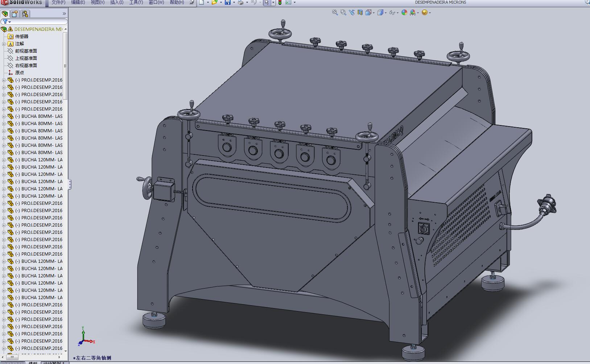Click the feature tree vertical scrollbar thumb
This screenshot has height=364, width=590.
pos(65,66)
